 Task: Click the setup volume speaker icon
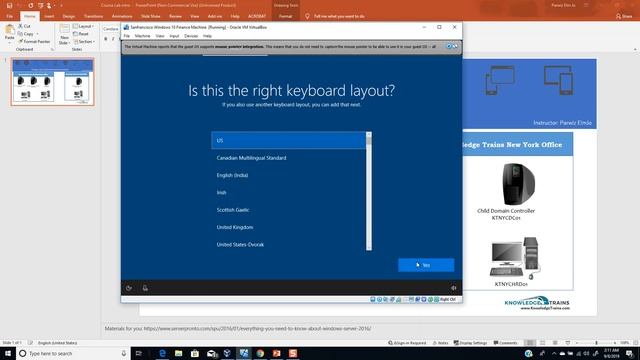[453, 288]
